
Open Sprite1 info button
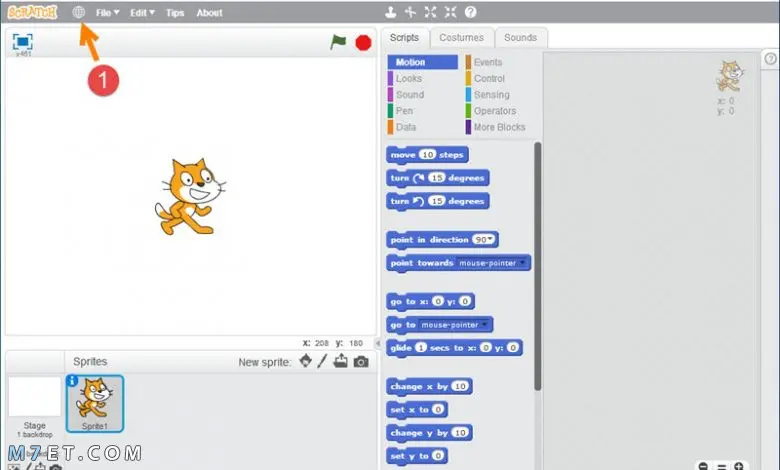coord(72,380)
